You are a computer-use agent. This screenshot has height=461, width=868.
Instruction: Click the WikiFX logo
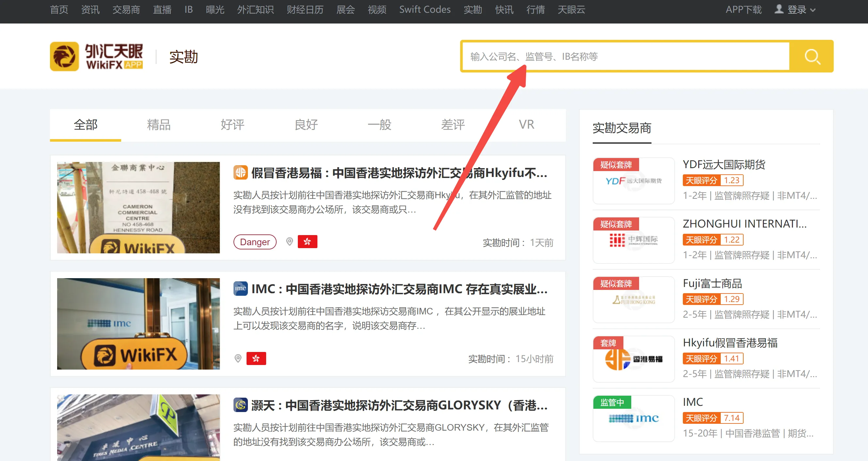pyautogui.click(x=96, y=56)
